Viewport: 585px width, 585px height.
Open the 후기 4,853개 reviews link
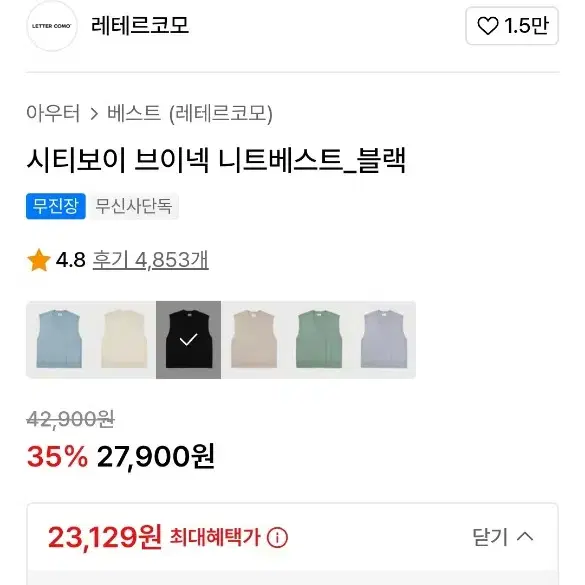pyautogui.click(x=151, y=260)
